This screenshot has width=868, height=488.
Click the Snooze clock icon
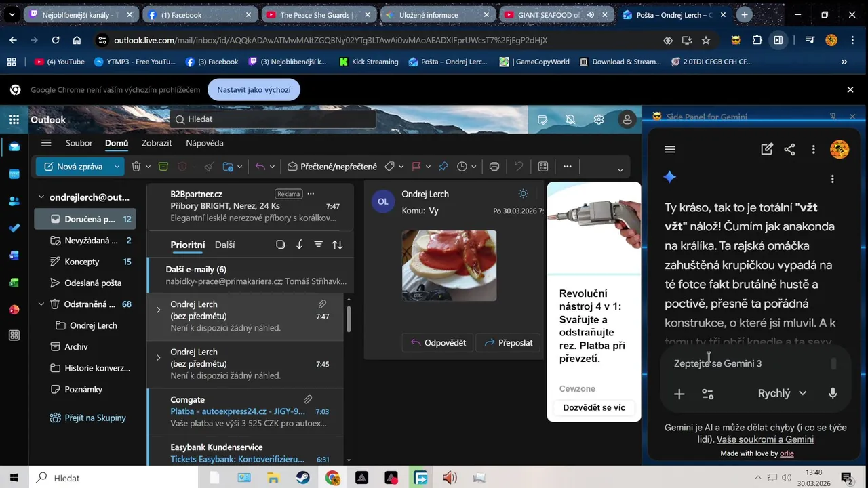coord(462,167)
